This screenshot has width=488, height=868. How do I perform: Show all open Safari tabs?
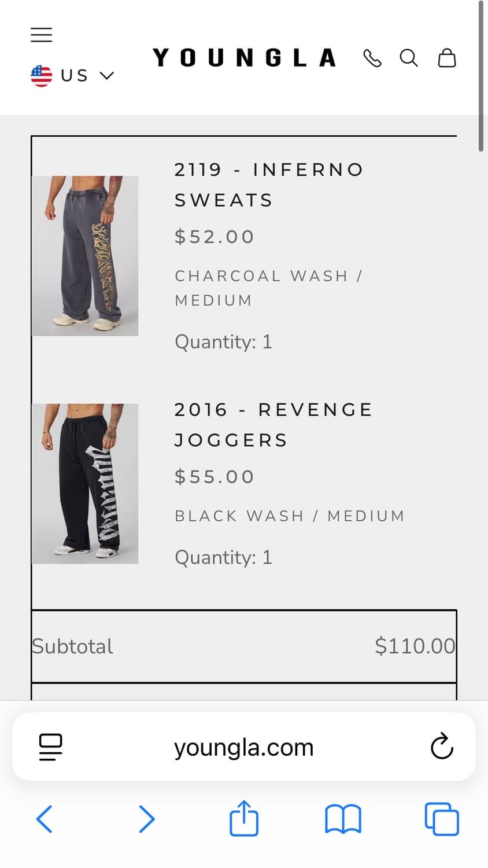(x=442, y=819)
